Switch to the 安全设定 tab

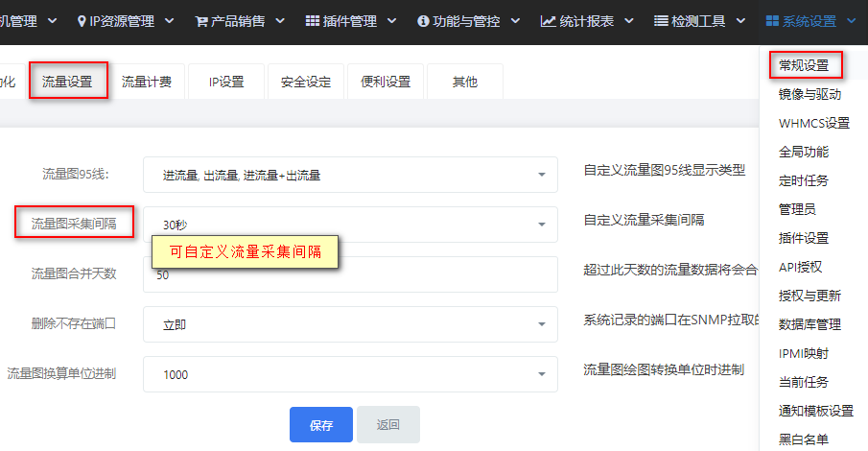point(306,82)
